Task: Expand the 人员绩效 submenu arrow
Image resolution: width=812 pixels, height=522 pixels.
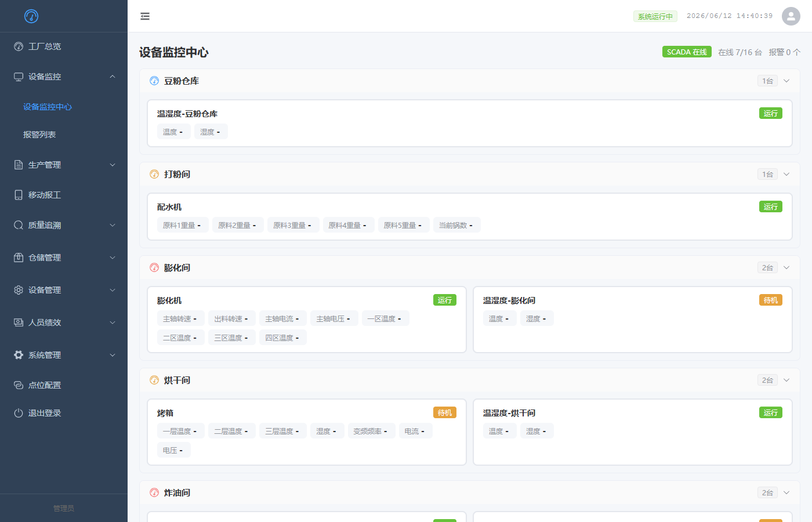Action: coord(113,322)
